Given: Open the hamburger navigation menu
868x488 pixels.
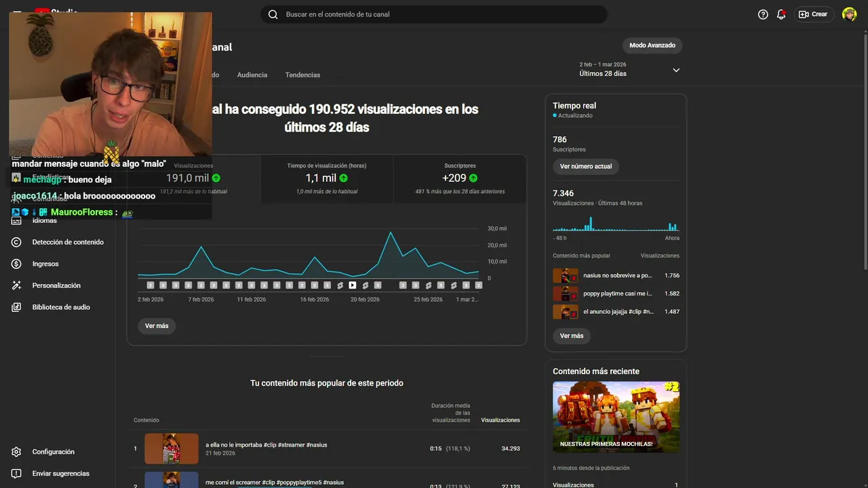Looking at the screenshot, I should click(17, 14).
